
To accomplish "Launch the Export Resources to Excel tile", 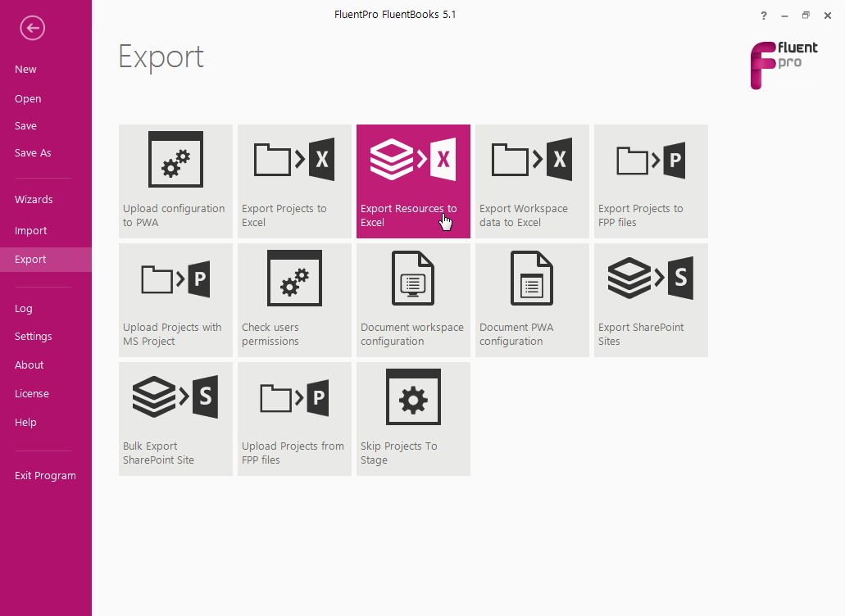I will (413, 182).
